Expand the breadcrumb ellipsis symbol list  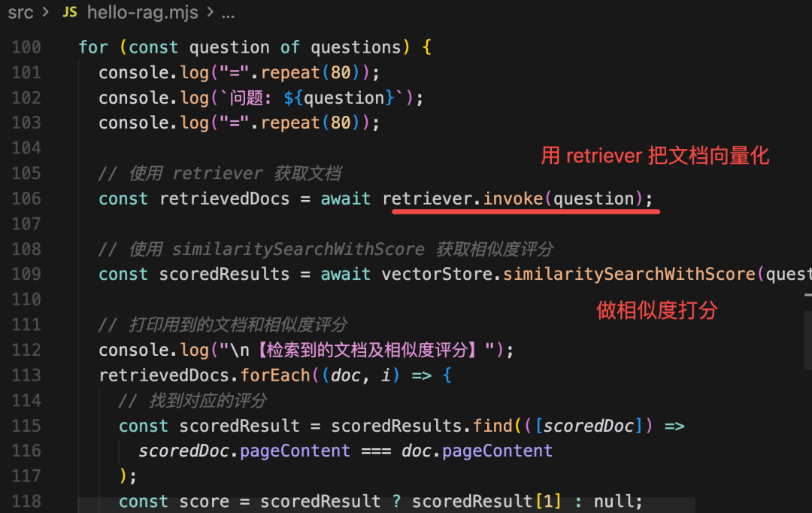[x=228, y=13]
